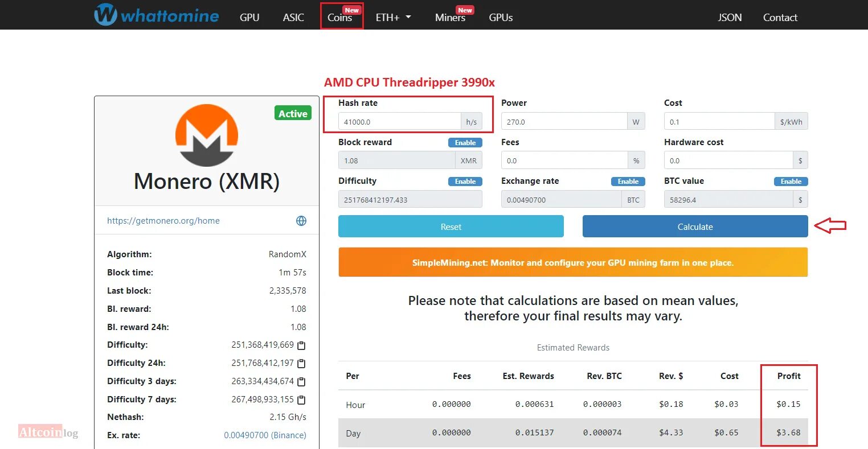Click the Difficulty value field
Image resolution: width=868 pixels, height=449 pixels.
click(410, 199)
